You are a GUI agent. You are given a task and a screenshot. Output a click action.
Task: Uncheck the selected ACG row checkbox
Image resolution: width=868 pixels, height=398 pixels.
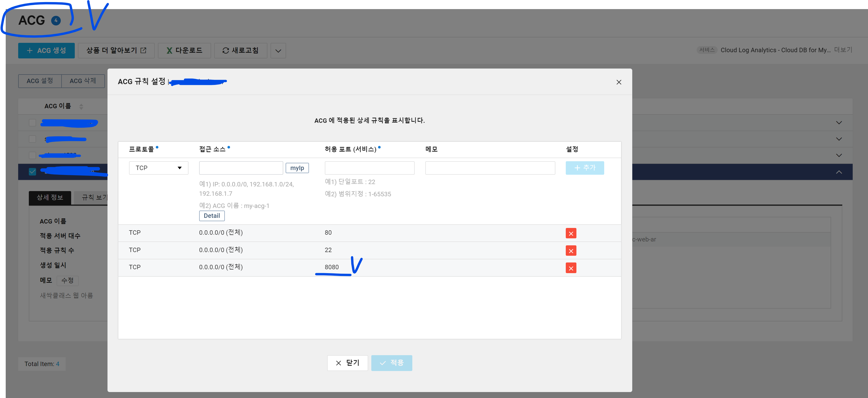click(32, 172)
